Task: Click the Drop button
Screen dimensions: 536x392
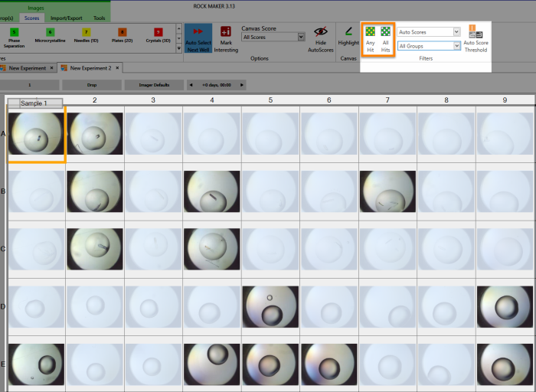Action: [x=92, y=85]
